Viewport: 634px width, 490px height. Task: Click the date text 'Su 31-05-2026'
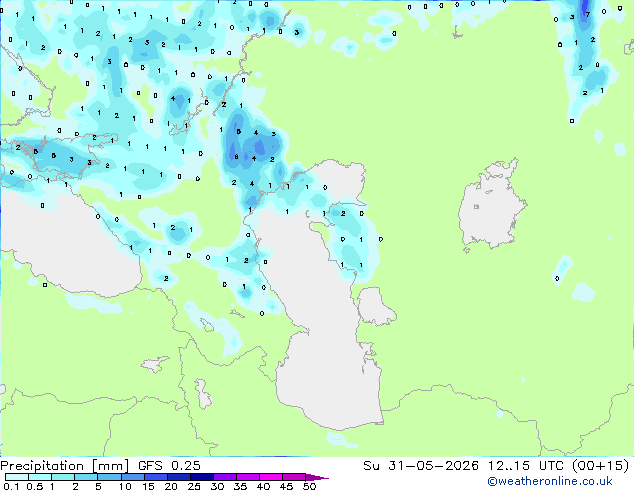coord(421,466)
